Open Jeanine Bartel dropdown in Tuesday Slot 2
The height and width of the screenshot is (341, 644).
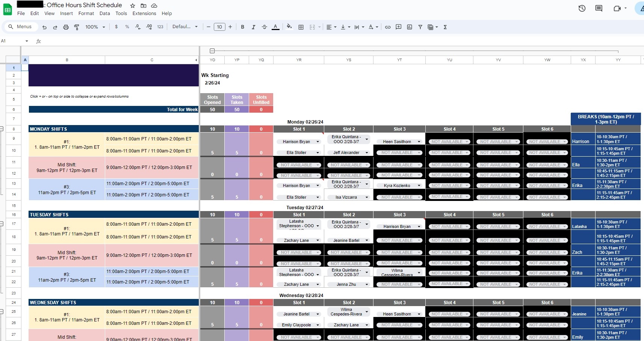[x=367, y=240]
